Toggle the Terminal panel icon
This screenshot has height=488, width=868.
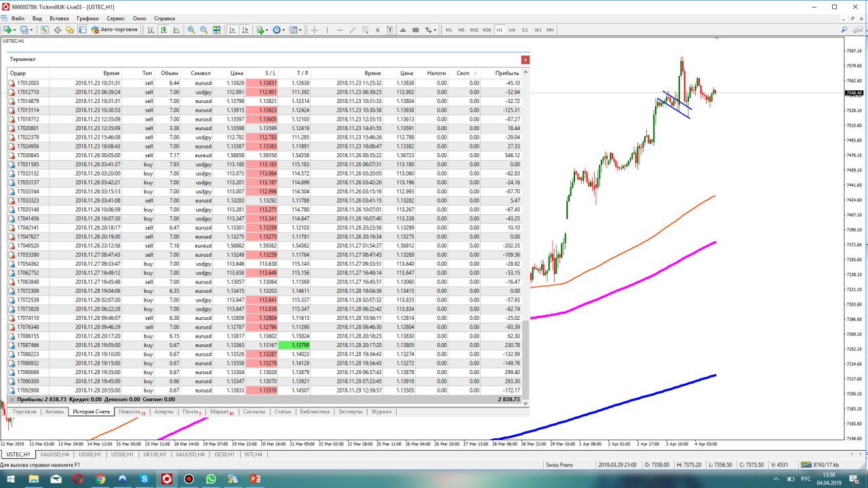[x=82, y=30]
